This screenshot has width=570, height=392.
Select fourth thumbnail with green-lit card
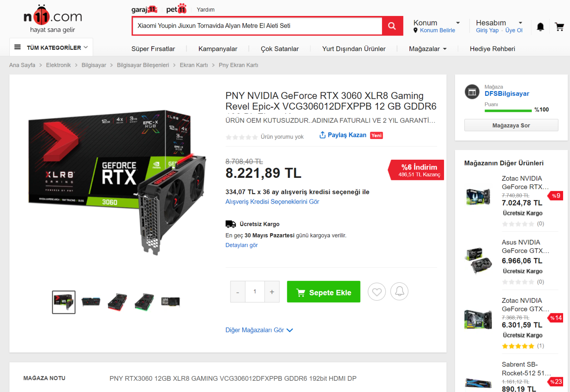[144, 302]
